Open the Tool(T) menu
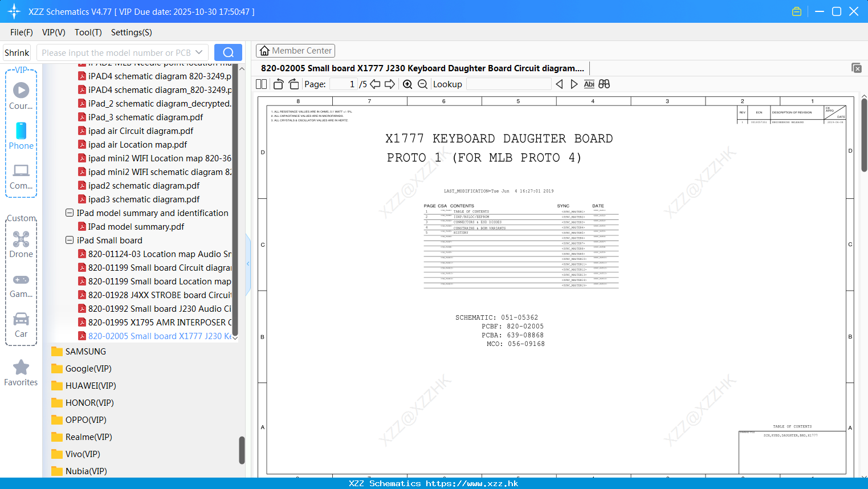The height and width of the screenshot is (489, 868). 88,32
